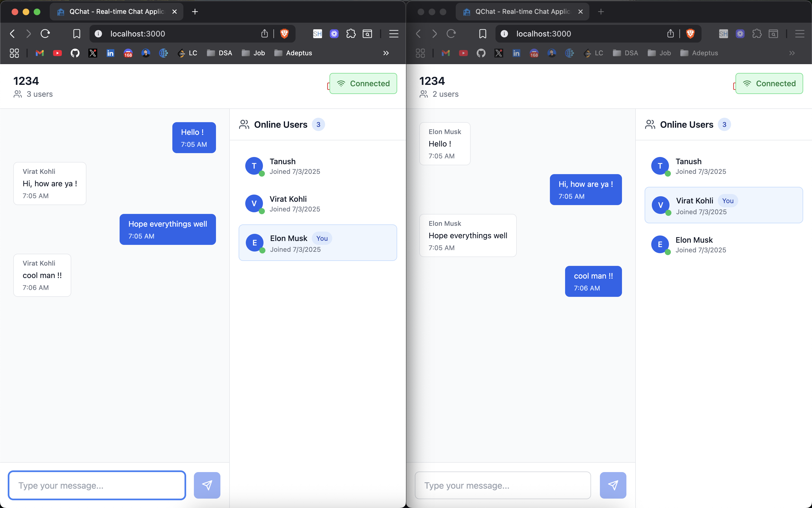The image size is (812, 508).
Task: Click the share icon in left browser address bar
Action: coord(265,34)
